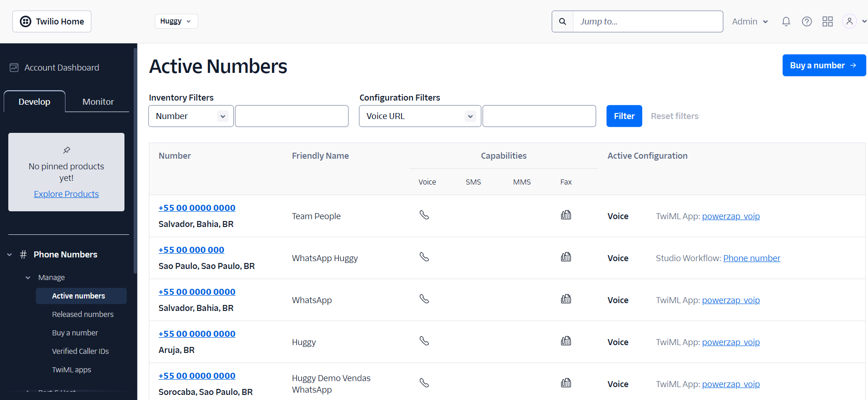Screen dimensions: 868x400
Task: Open powerzap_voip link in Huggy Demo Vendas row
Action: tap(731, 384)
